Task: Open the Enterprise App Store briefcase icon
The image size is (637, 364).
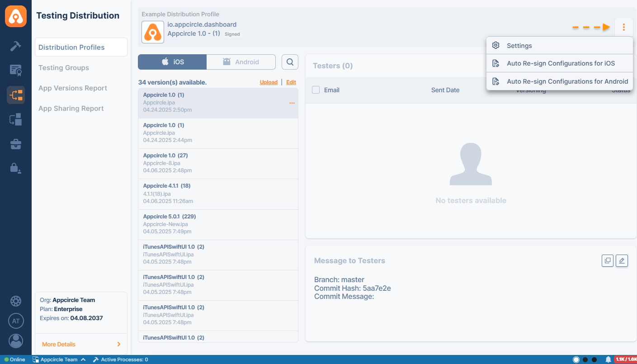Action: click(x=15, y=144)
